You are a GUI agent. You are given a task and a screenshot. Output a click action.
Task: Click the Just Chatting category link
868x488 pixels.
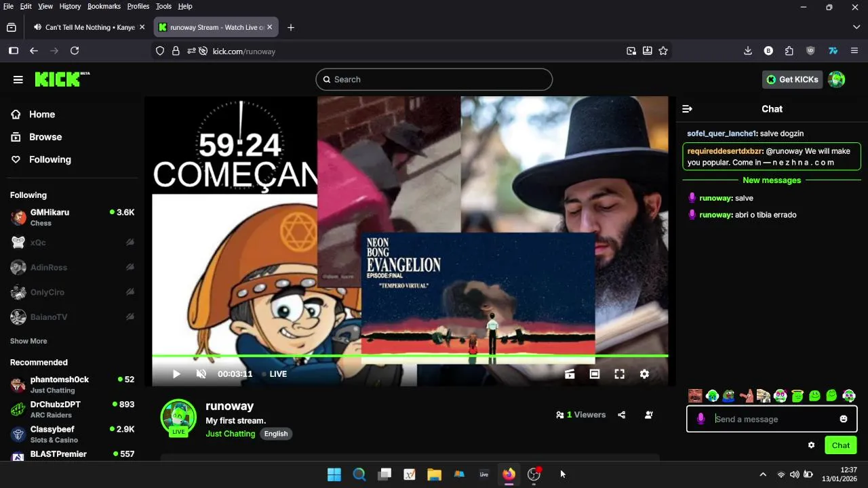[x=231, y=434]
